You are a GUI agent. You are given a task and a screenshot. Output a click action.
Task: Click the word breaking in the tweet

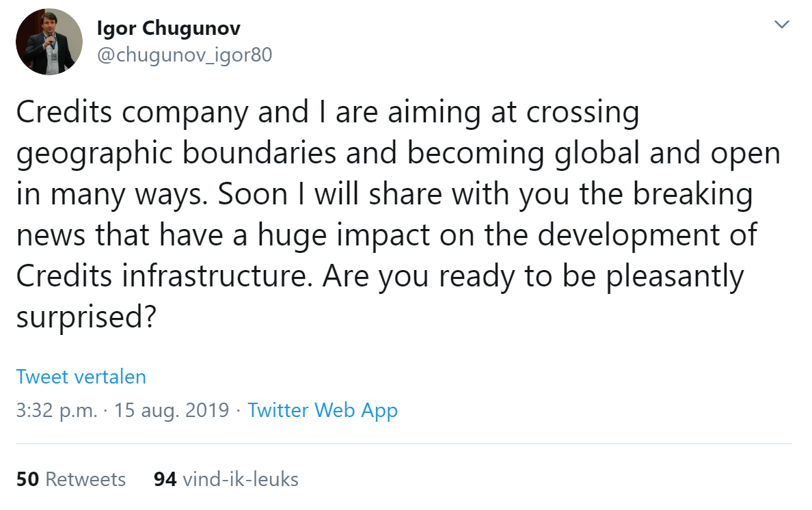click(693, 195)
